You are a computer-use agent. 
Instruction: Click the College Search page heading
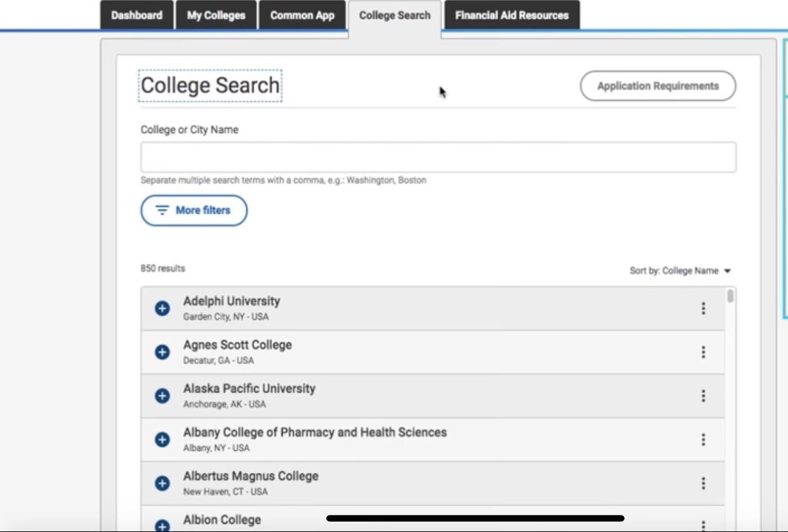[x=210, y=86]
